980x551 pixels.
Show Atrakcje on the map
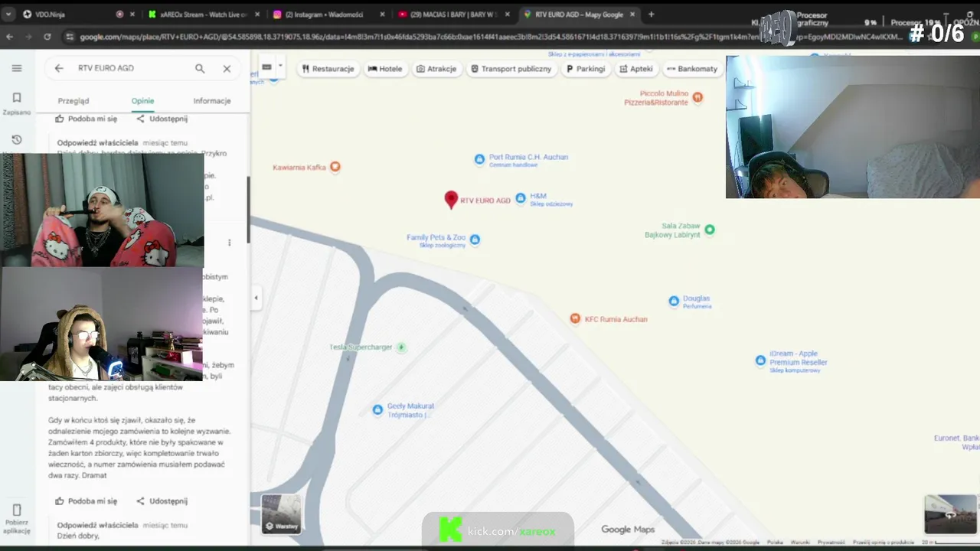click(436, 69)
